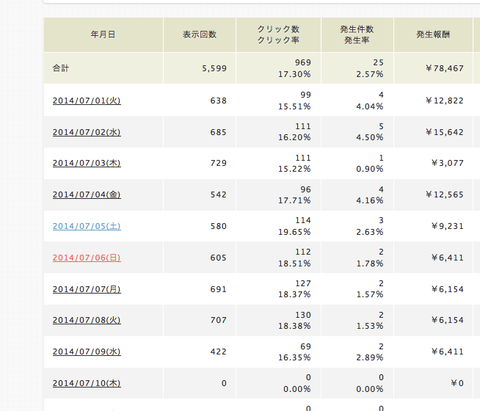Select occurrence rate 2.89%

click(370, 357)
